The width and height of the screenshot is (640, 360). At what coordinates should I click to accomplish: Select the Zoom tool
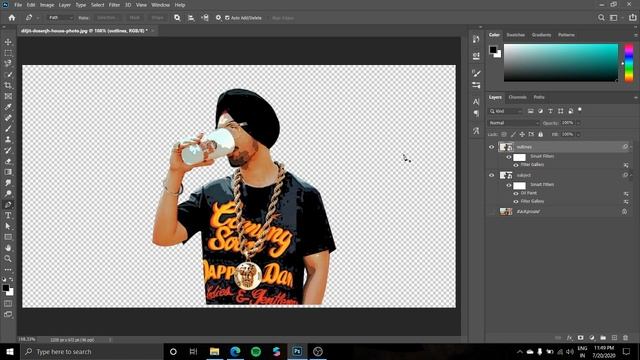(8, 258)
